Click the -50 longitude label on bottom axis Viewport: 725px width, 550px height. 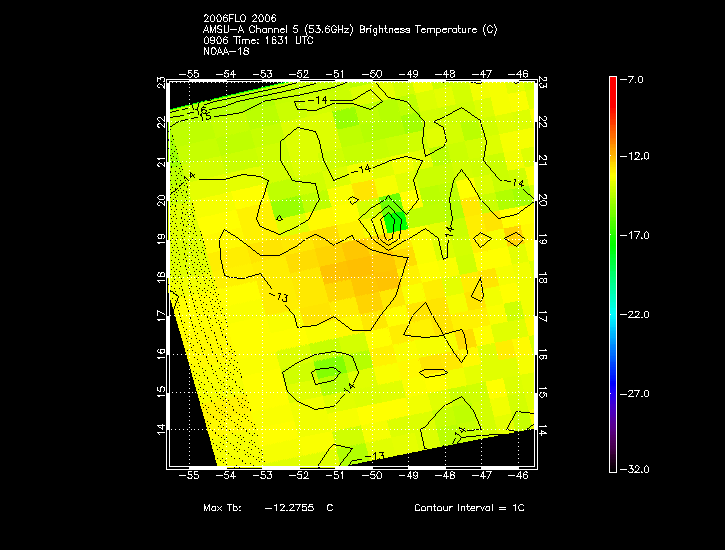(x=374, y=475)
